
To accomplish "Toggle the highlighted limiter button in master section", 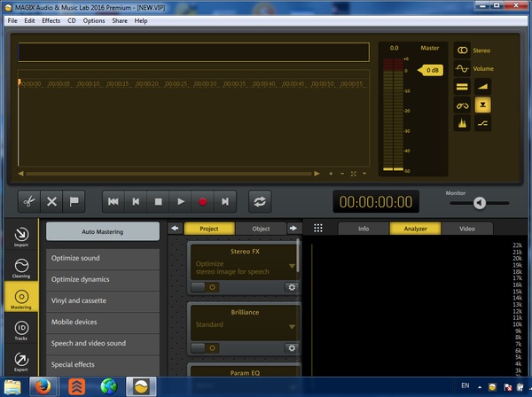I will (485, 105).
